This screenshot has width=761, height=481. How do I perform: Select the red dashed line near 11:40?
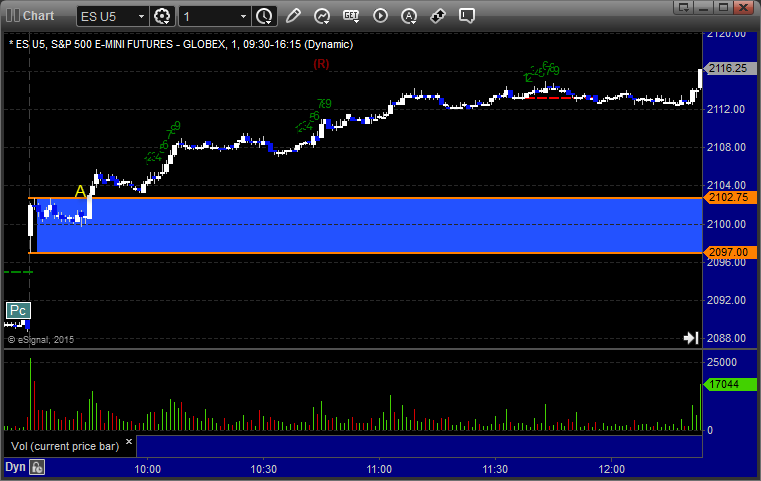tap(548, 98)
